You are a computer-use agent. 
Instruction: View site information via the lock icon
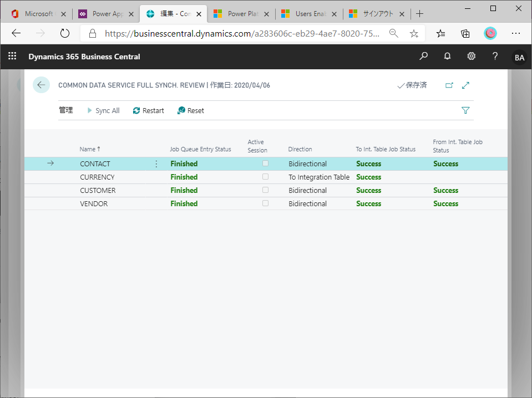point(92,33)
